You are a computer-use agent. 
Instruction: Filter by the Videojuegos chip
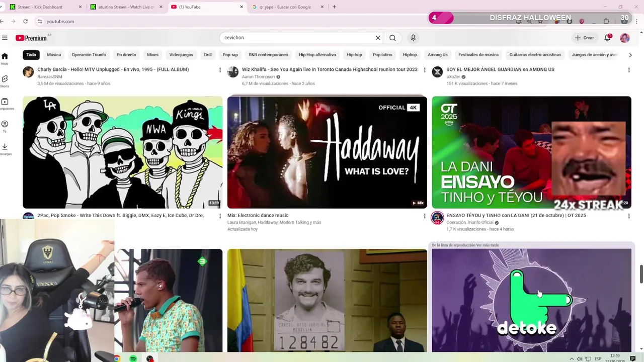tap(181, 55)
